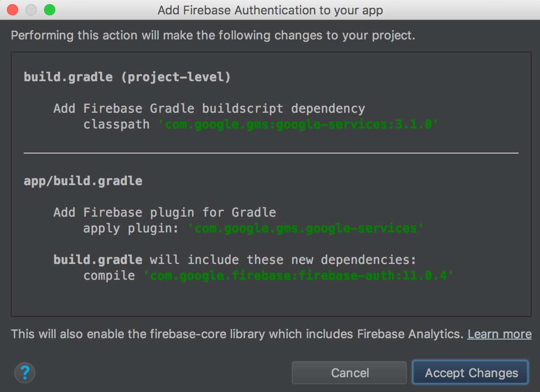Screen dimensions: 540x392
Task: Click the 'apply plugin:' keyword
Action: coord(130,228)
